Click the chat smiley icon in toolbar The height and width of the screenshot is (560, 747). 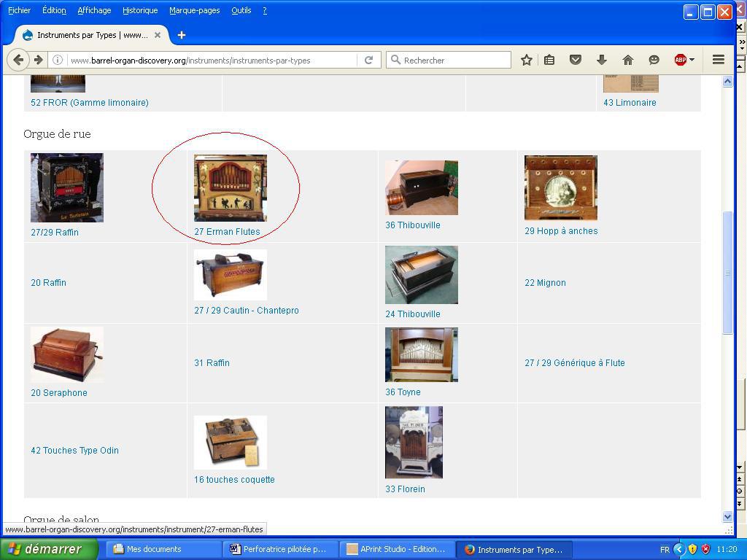click(654, 61)
